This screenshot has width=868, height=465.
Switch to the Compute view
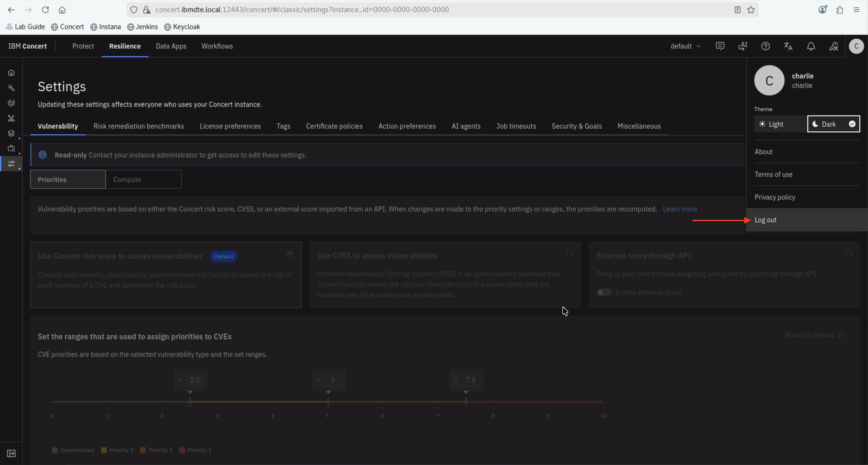pyautogui.click(x=143, y=179)
